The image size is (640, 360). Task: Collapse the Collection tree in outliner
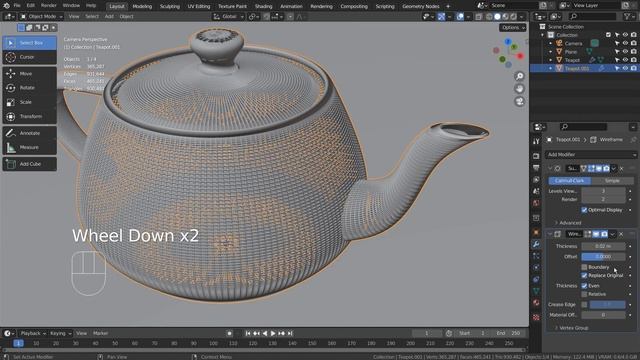(x=542, y=35)
